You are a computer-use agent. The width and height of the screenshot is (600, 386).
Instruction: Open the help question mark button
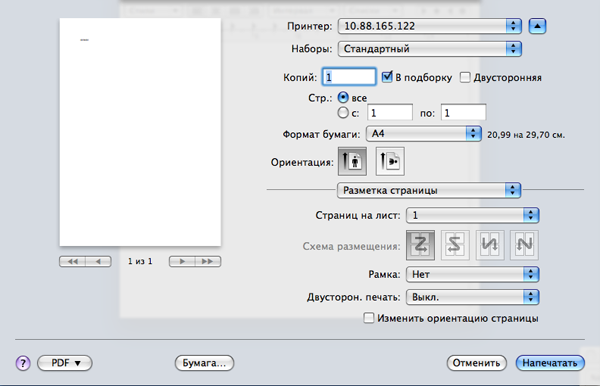[x=23, y=363]
